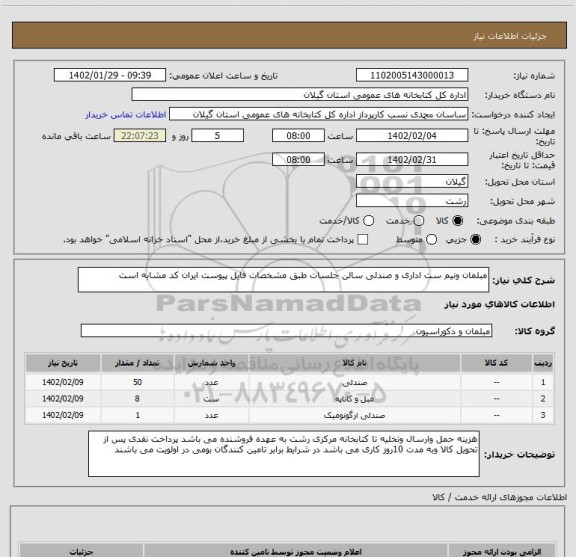Click the اعلام وضعیت مجوز توسط تامین کننده header
Screen dimensions: 576x557
click(x=296, y=551)
